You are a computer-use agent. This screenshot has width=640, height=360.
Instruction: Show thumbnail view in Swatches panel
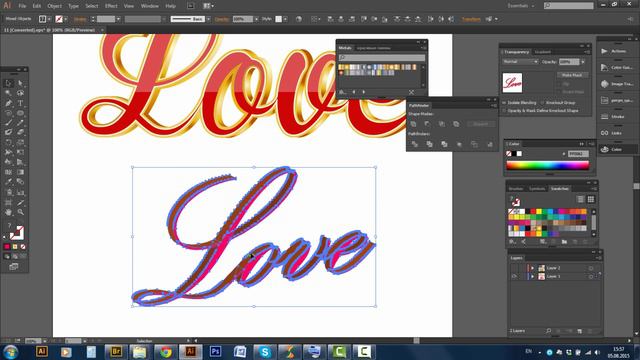(x=591, y=199)
